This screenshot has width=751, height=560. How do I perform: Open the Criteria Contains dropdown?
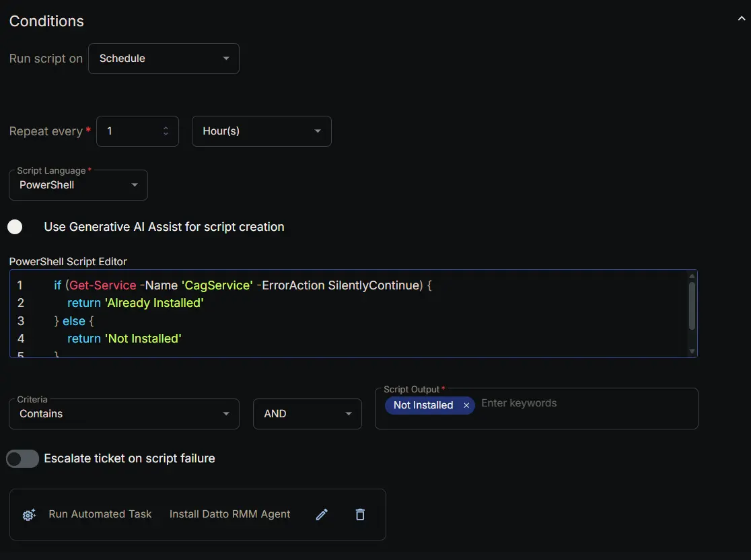124,414
